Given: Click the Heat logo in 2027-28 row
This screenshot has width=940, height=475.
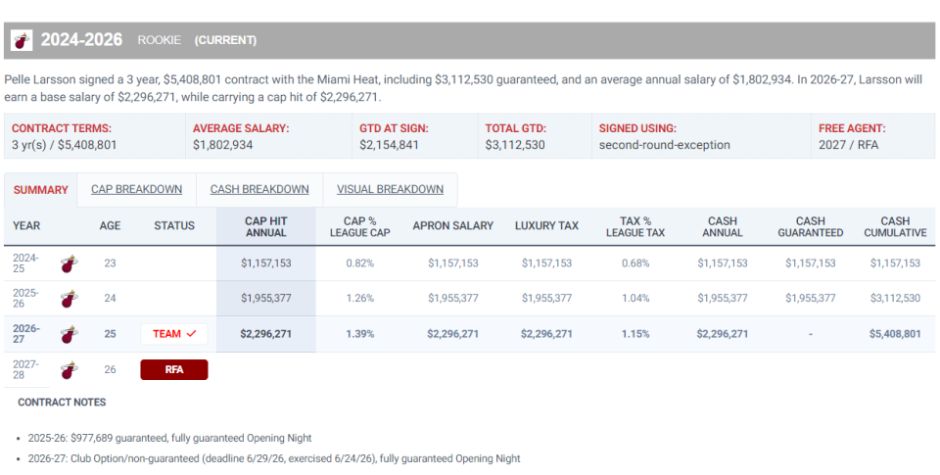Looking at the screenshot, I should (x=70, y=370).
